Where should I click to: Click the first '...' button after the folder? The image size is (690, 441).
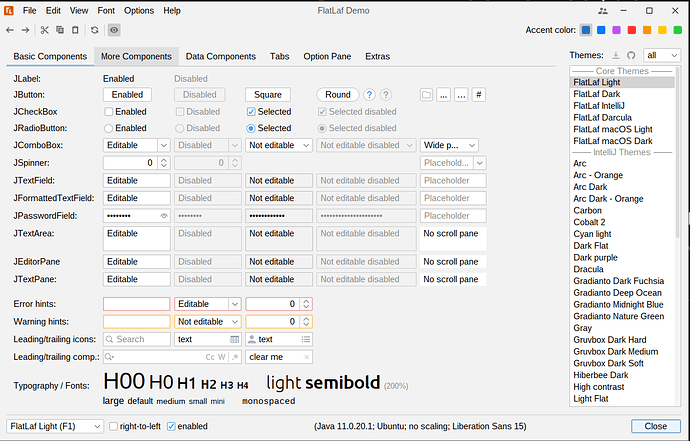point(444,95)
